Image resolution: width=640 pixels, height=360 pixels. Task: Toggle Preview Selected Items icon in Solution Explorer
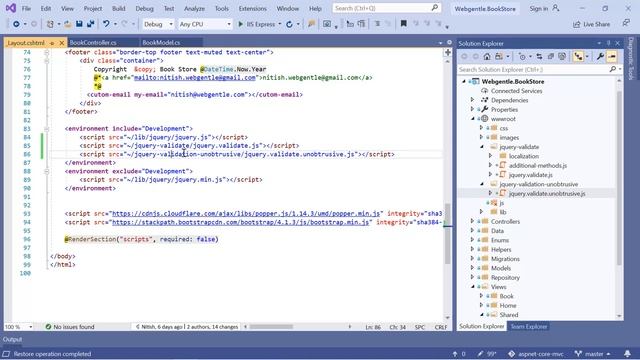point(612,57)
